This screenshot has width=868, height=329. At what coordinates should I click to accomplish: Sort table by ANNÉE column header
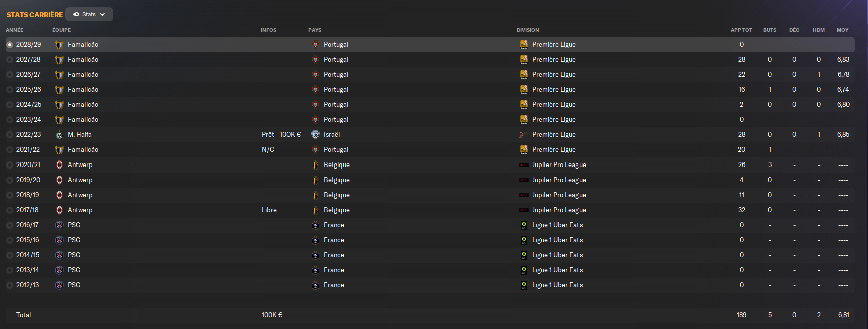[15, 30]
